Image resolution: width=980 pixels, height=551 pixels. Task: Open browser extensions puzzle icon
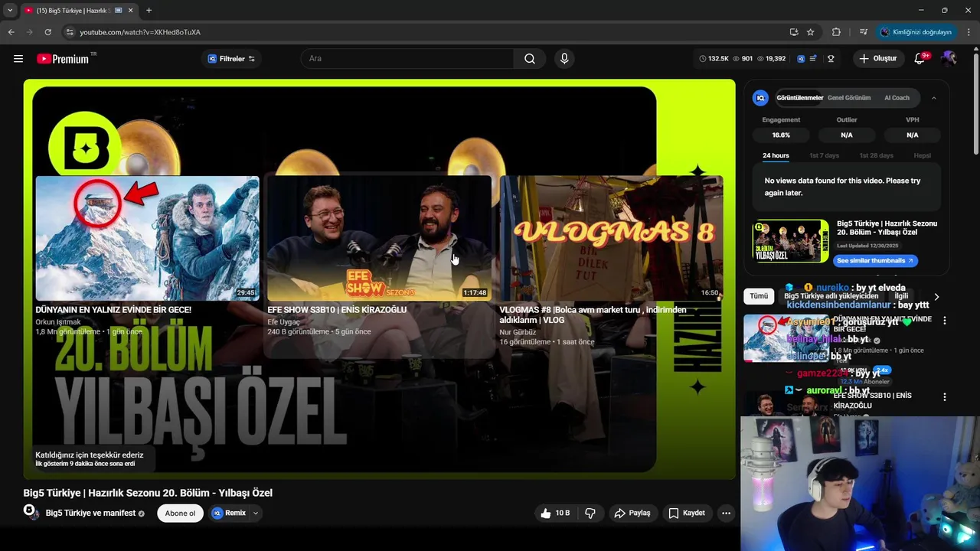click(x=836, y=32)
